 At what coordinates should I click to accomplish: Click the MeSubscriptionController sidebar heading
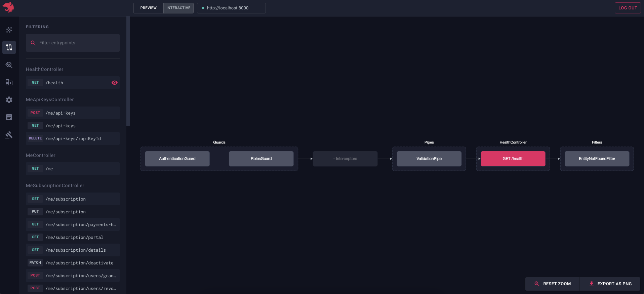coord(55,185)
